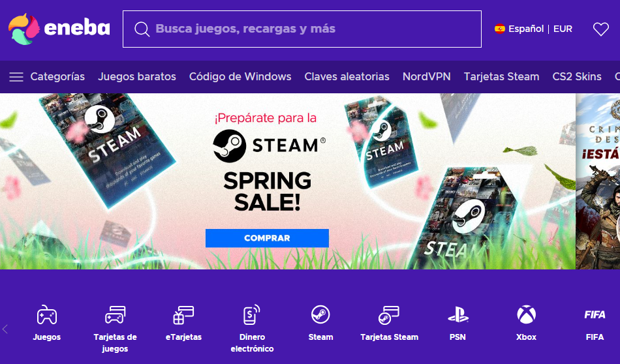The height and width of the screenshot is (364, 620).
Task: Open Tarjetas Steam navigation item
Action: pos(501,77)
